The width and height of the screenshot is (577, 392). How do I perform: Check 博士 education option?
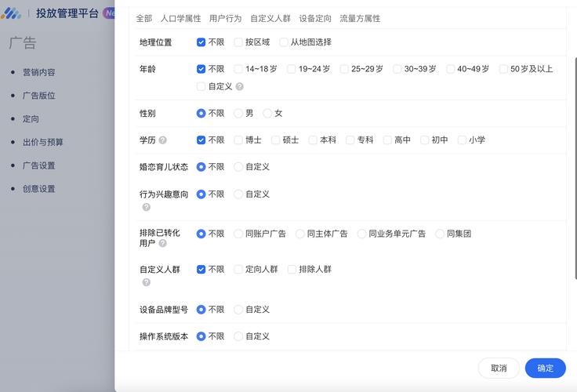238,140
